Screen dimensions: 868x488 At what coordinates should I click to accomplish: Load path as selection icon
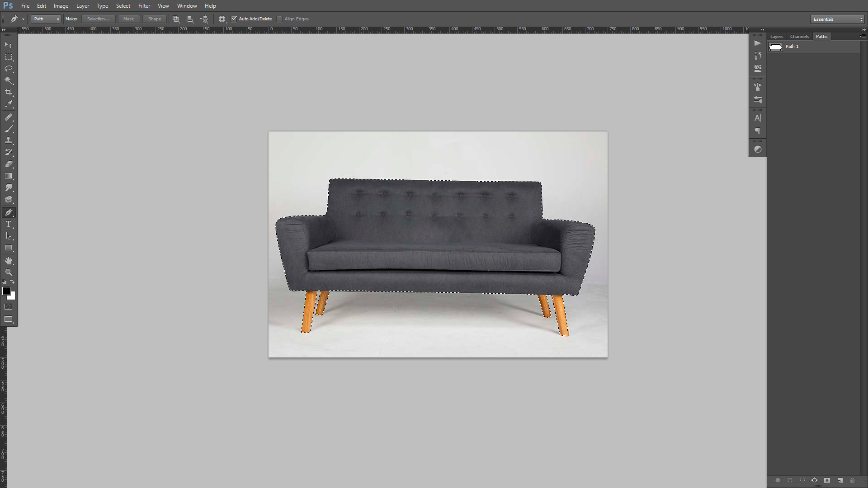802,480
